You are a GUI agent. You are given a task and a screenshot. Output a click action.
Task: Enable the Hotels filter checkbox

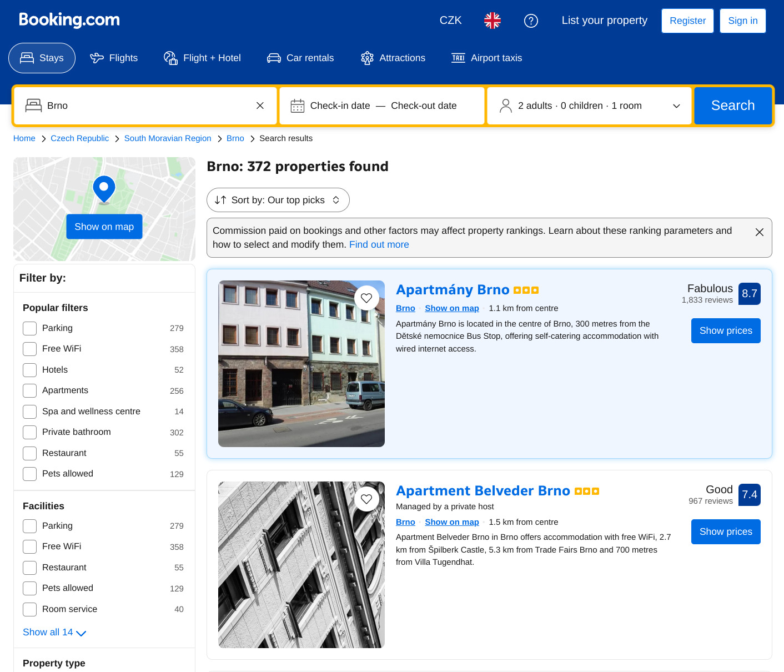click(30, 370)
